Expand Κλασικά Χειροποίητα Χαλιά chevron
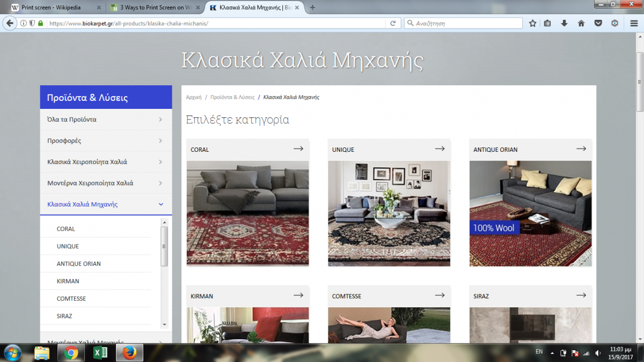644x362 pixels. (x=160, y=162)
